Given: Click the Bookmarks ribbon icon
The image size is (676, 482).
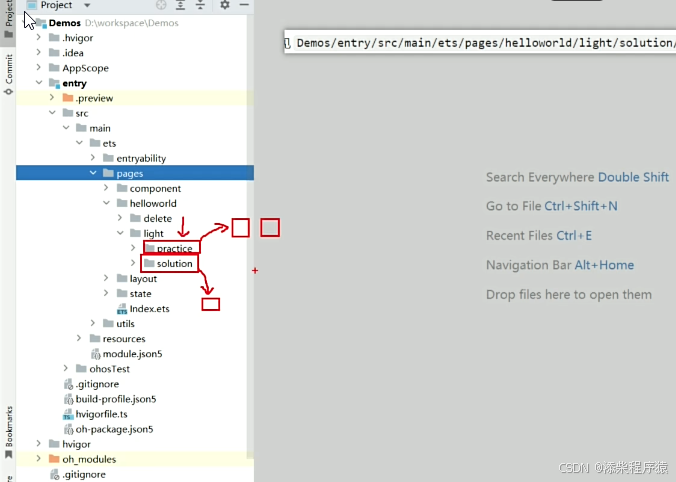Looking at the screenshot, I should pos(8,454).
